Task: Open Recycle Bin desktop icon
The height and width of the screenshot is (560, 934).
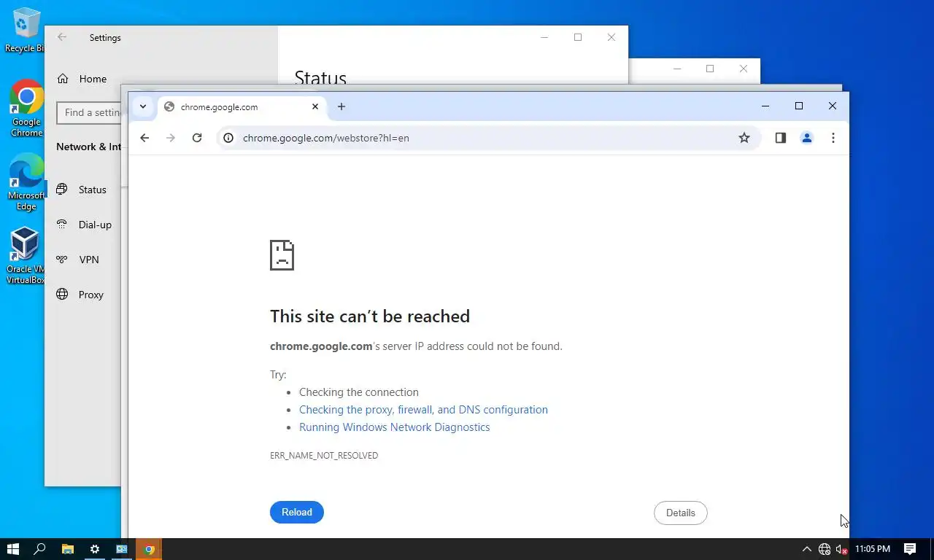Action: 26,30
